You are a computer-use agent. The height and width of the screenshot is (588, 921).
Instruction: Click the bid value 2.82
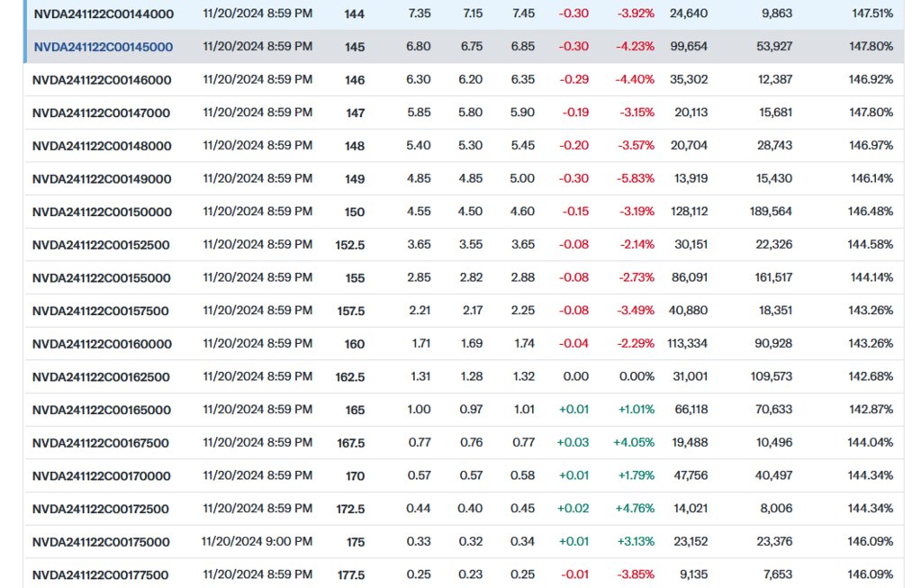pos(471,277)
